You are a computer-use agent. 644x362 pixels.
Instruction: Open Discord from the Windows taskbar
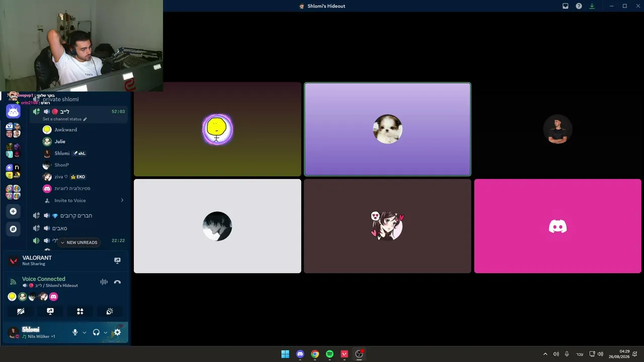(x=300, y=354)
